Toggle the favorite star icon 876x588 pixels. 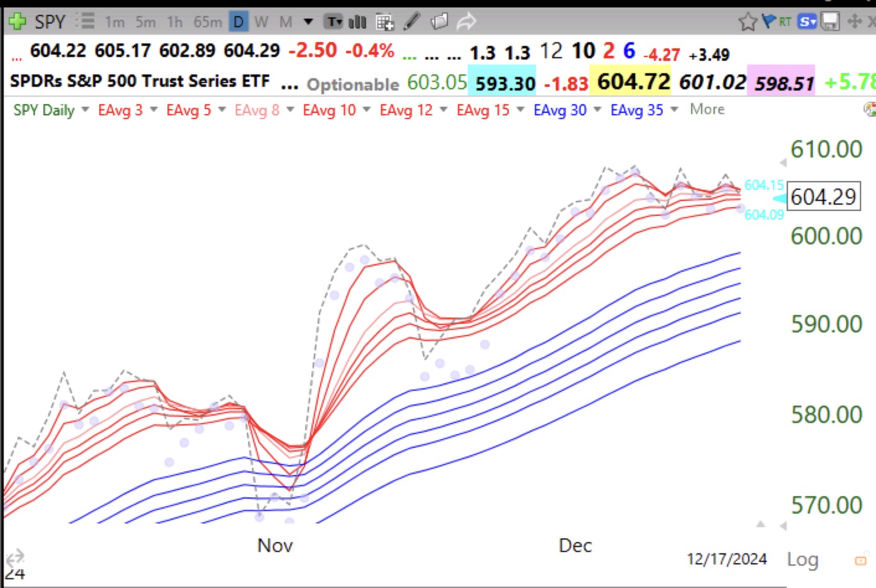748,20
